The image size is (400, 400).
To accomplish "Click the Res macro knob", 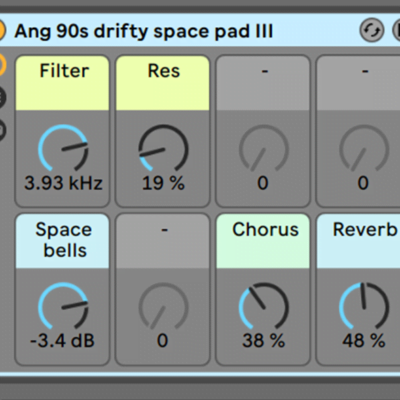I will (x=163, y=148).
